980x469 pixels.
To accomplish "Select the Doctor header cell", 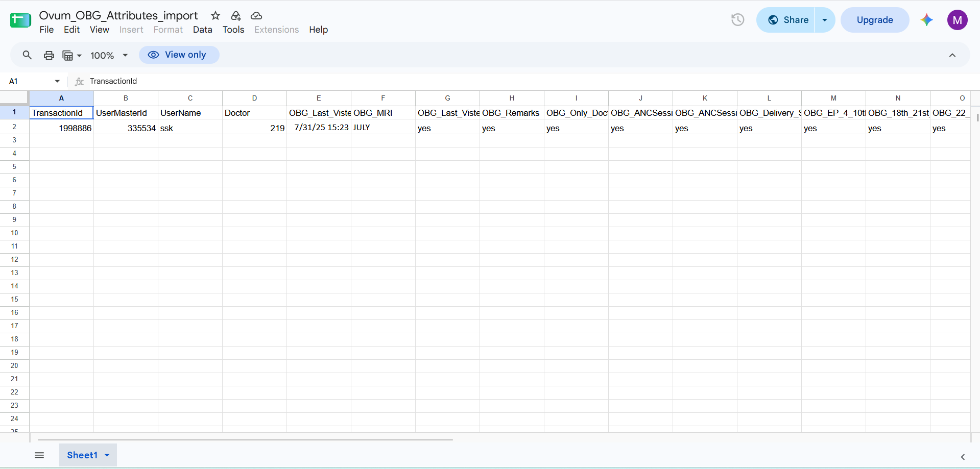I will pyautogui.click(x=254, y=113).
